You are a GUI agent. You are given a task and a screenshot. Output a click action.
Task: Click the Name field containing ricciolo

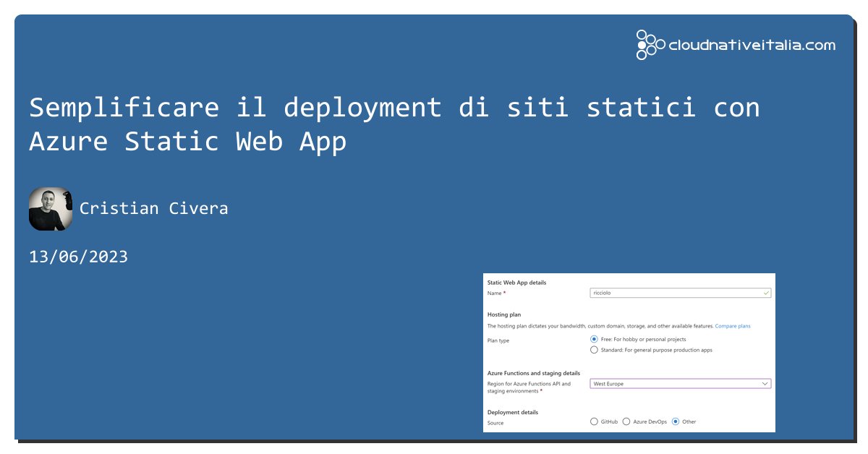click(x=681, y=293)
